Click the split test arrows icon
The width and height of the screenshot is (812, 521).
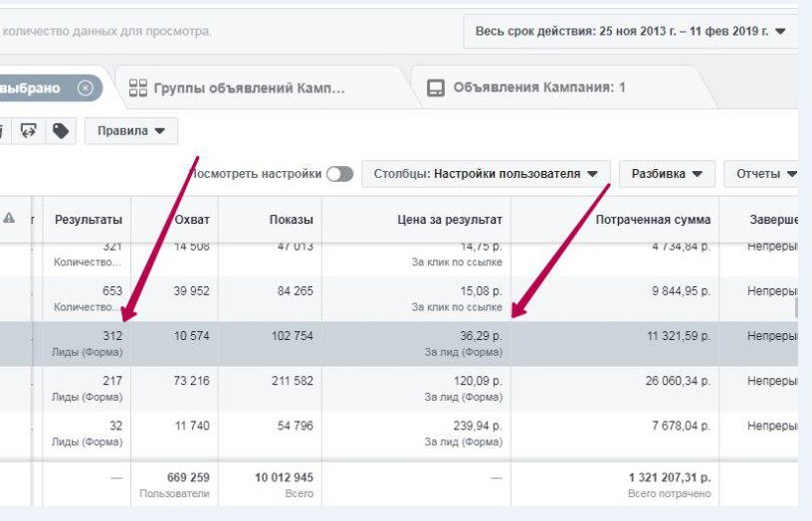29,131
